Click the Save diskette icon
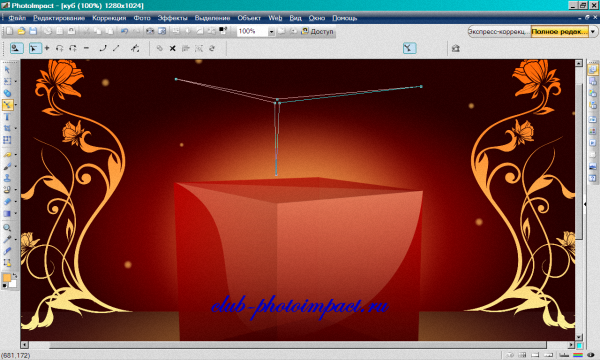This screenshot has height=360, width=600. (x=33, y=31)
